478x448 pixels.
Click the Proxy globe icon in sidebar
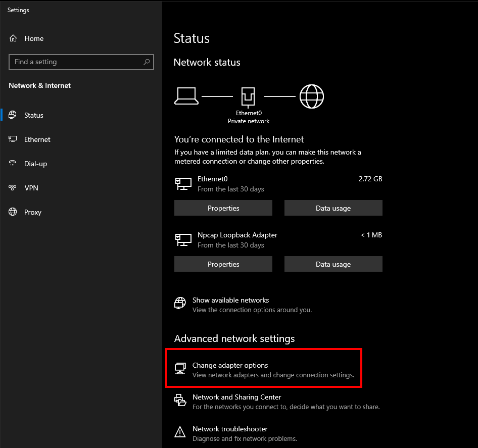(x=13, y=212)
